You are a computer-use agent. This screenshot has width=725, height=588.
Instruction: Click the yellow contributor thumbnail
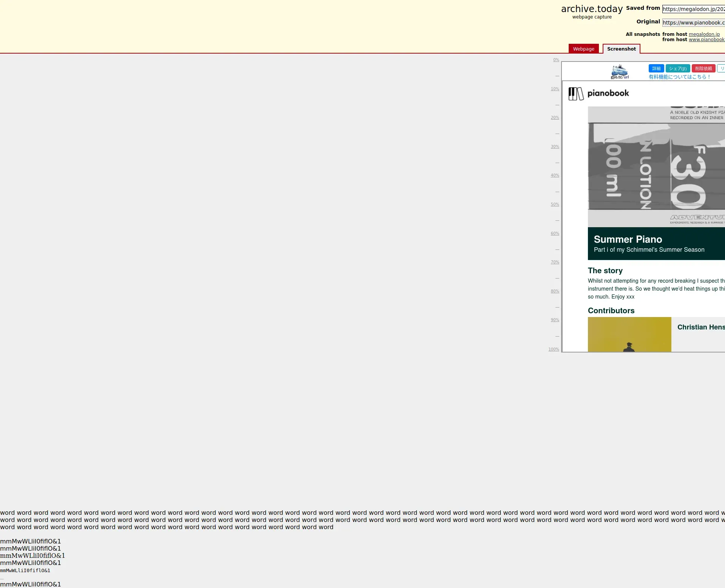point(629,334)
